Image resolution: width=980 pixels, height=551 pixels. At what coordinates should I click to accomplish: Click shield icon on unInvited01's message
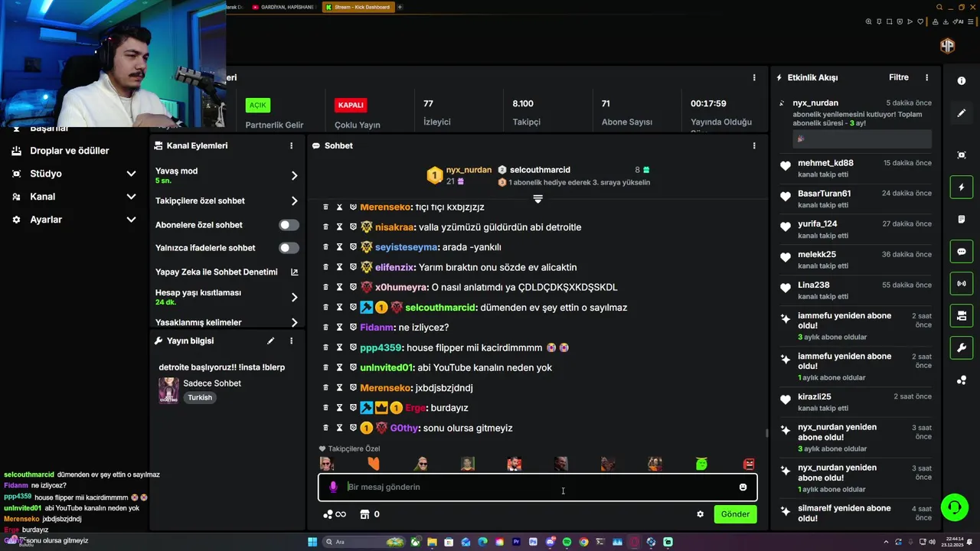(353, 367)
